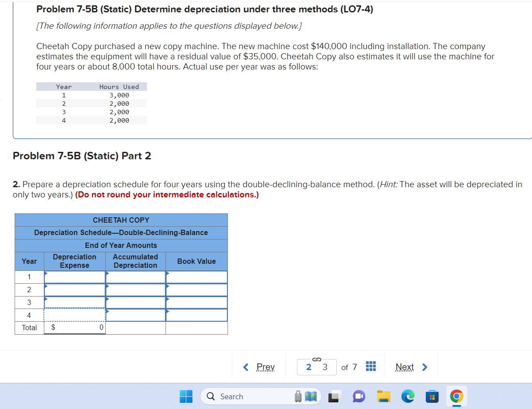Open the Chat app from the taskbar
Image resolution: width=532 pixels, height=409 pixels.
coord(359,396)
